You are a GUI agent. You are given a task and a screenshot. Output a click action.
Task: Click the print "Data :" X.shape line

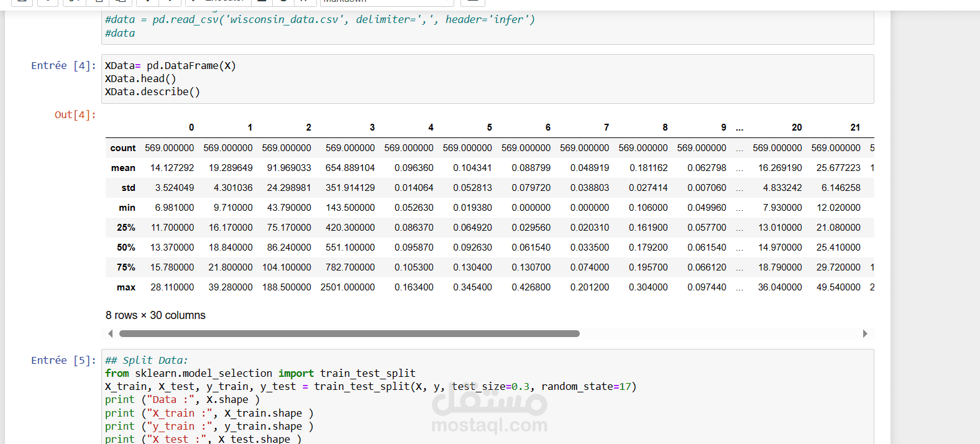(x=182, y=400)
